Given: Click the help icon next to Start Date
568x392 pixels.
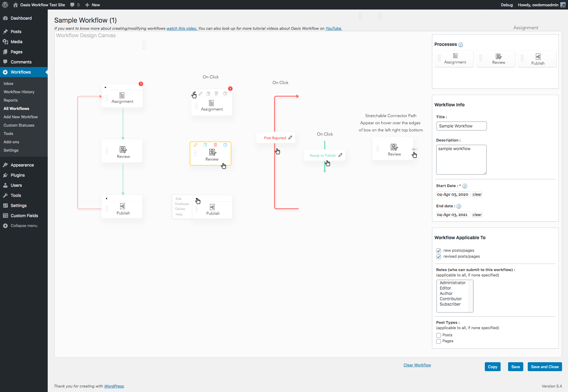Looking at the screenshot, I should [x=465, y=186].
